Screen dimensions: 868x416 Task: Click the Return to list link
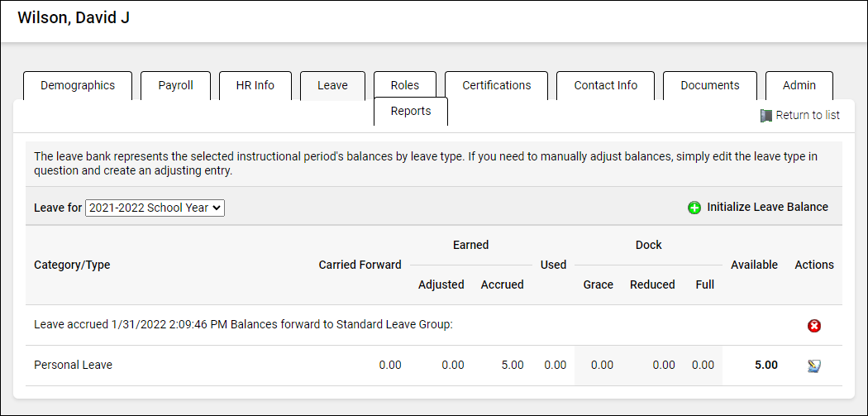click(807, 116)
